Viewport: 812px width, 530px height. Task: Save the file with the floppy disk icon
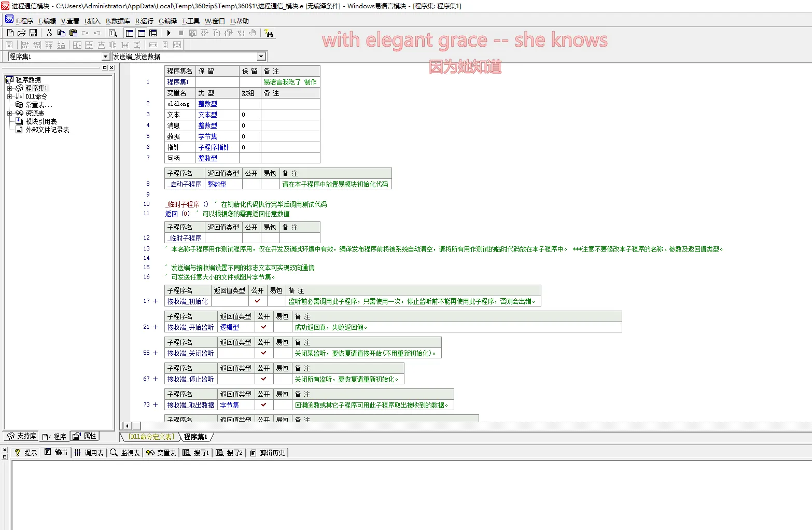coord(33,33)
